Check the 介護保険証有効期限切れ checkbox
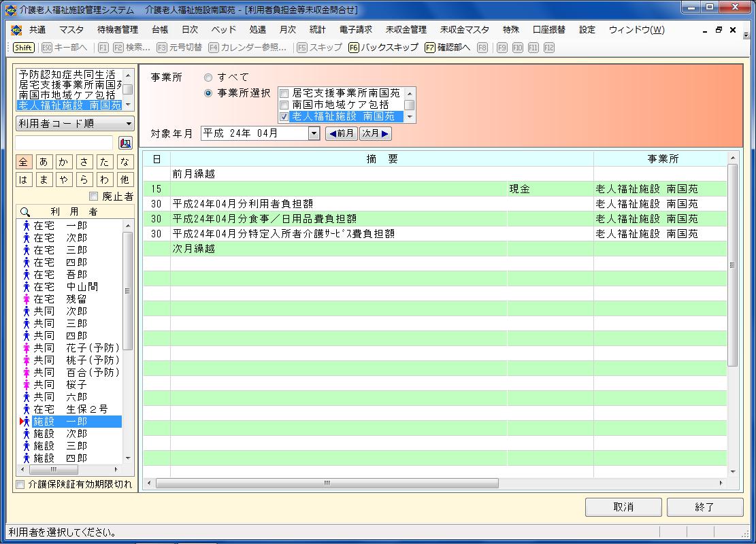The height and width of the screenshot is (544, 756). click(20, 485)
